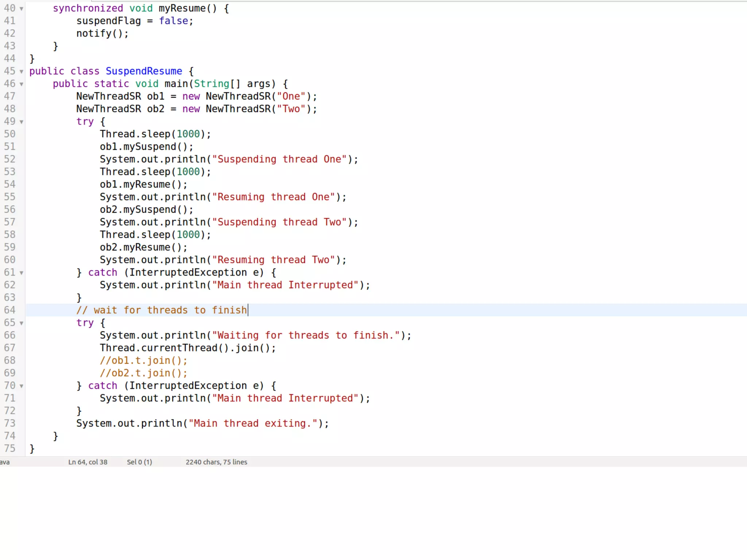The image size is (747, 560).
Task: Click the 'Sel 0 (1)' status item
Action: pyautogui.click(x=139, y=462)
